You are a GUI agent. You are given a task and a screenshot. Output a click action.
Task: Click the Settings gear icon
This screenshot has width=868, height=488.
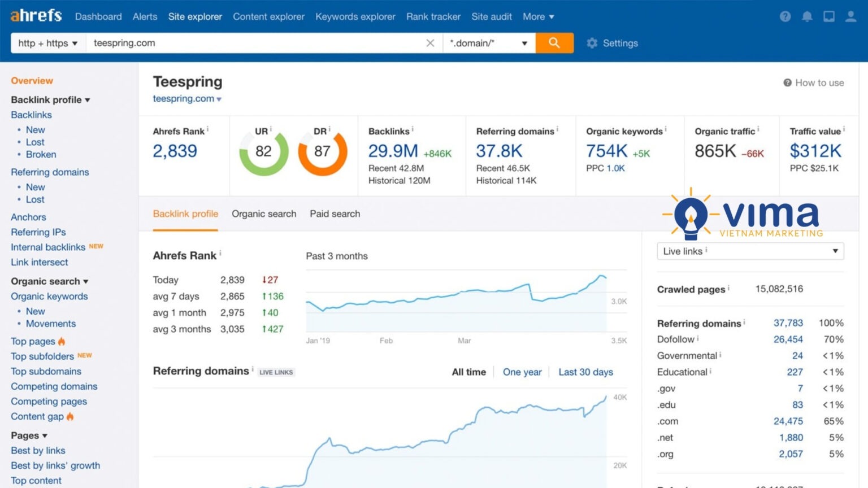point(592,43)
